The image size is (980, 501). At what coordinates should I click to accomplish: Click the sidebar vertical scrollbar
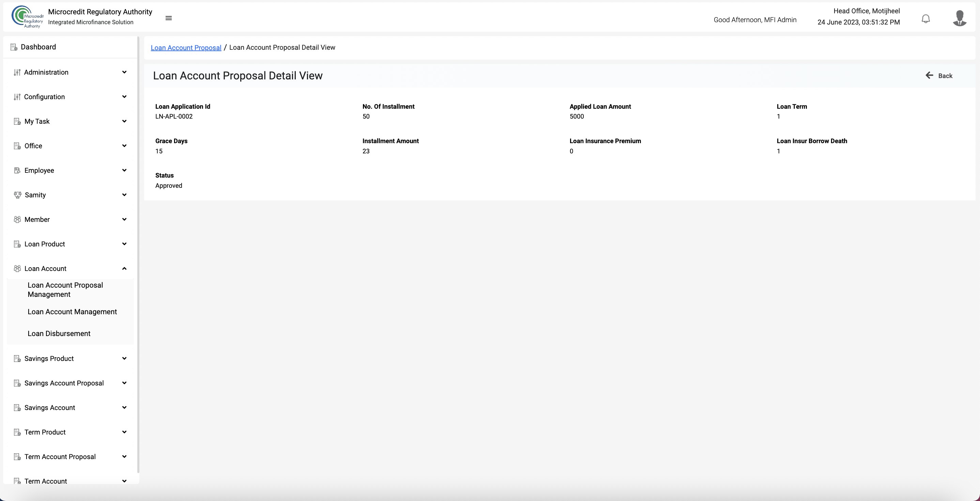[138, 255]
